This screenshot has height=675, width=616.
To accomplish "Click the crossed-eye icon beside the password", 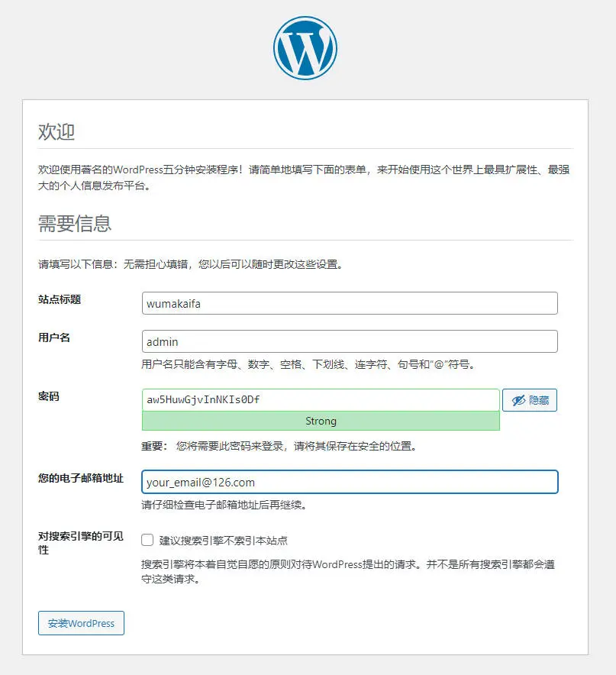I will click(x=518, y=400).
